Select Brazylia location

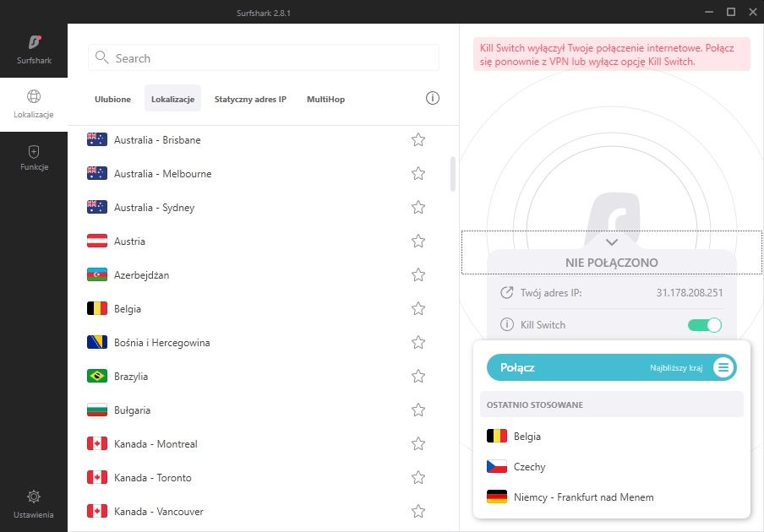coord(263,377)
